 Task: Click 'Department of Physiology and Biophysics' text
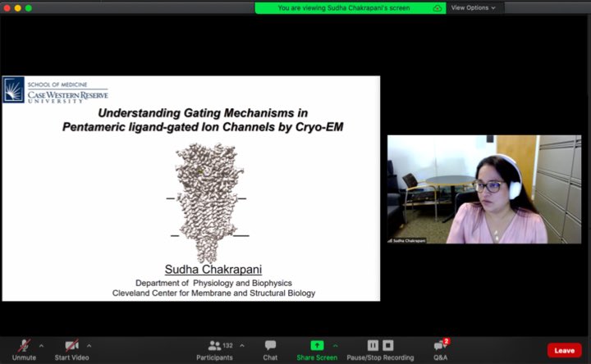pyautogui.click(x=213, y=283)
